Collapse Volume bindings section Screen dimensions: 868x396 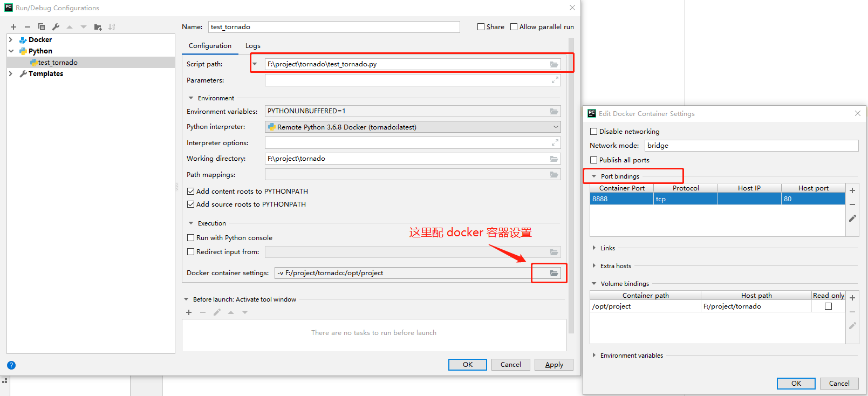pos(594,284)
